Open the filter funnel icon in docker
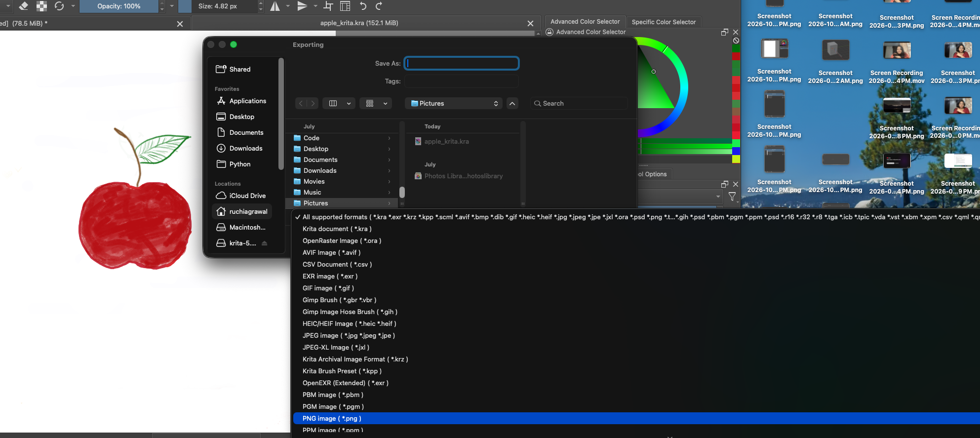The height and width of the screenshot is (438, 980). point(732,197)
